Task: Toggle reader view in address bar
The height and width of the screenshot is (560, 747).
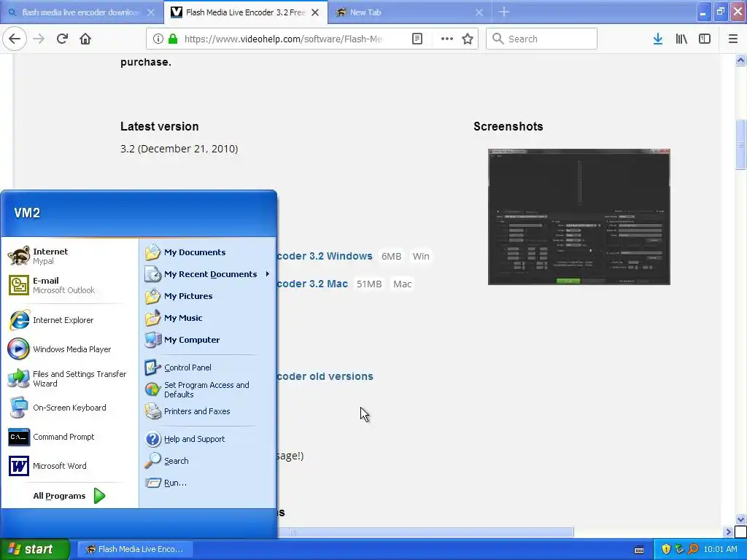Action: pos(417,39)
